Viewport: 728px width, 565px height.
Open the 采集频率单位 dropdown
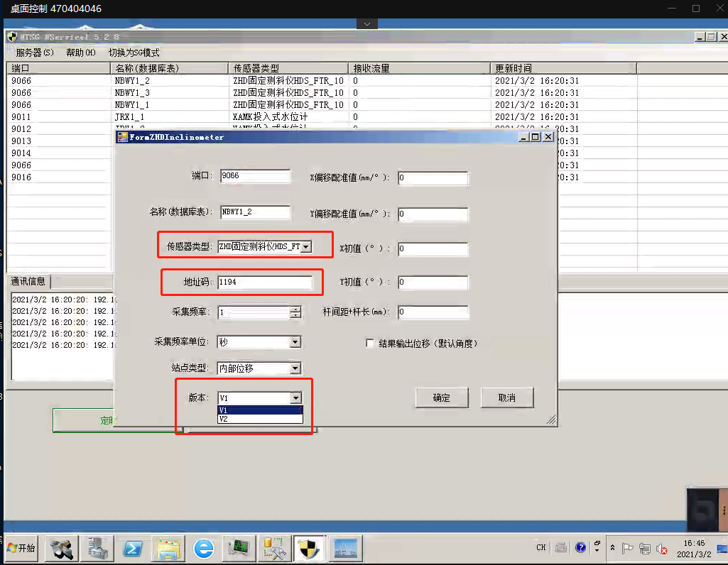click(x=295, y=342)
